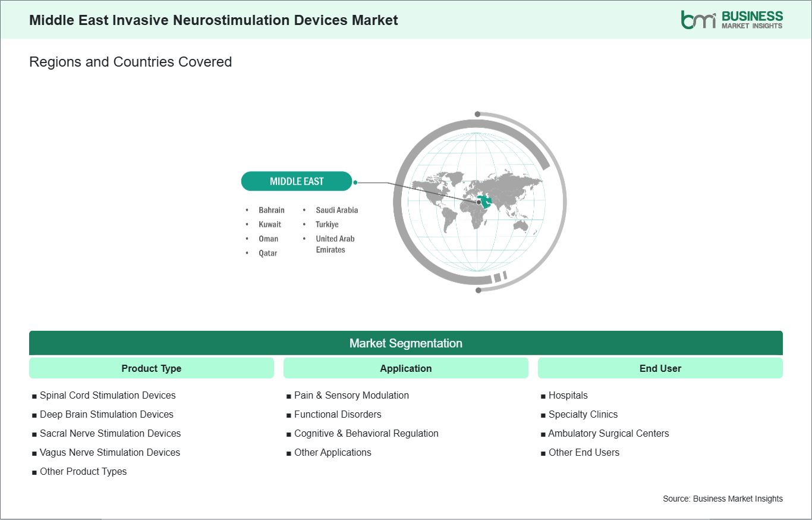Click the highlighted Middle East region on map
The height and width of the screenshot is (520, 812).
click(484, 201)
